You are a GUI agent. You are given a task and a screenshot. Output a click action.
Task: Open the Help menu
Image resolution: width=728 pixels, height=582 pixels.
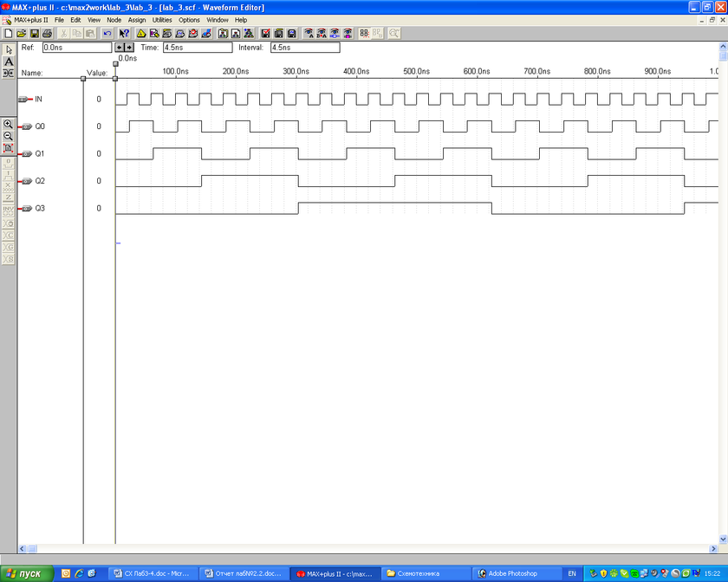(241, 20)
